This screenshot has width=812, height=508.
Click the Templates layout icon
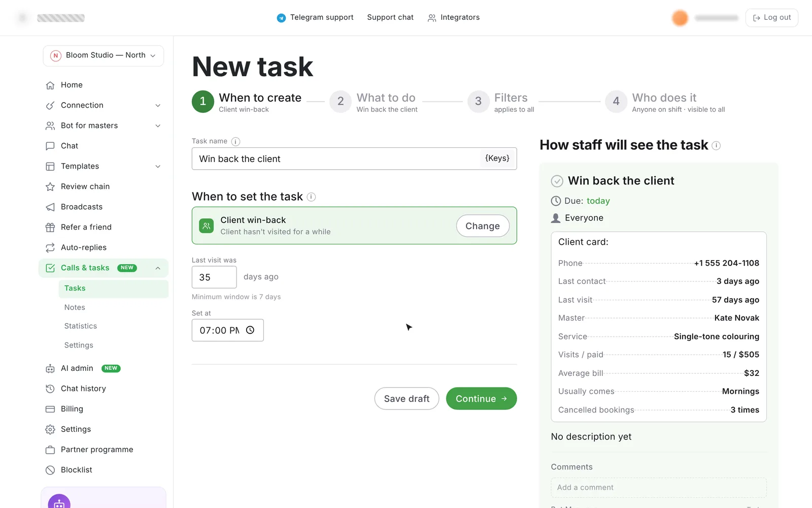point(50,166)
